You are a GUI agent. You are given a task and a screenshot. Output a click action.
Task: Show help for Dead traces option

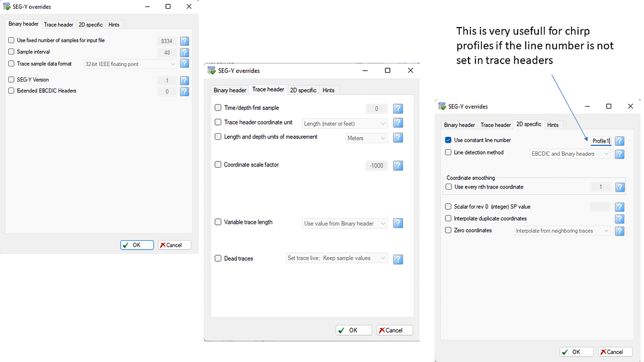point(397,258)
